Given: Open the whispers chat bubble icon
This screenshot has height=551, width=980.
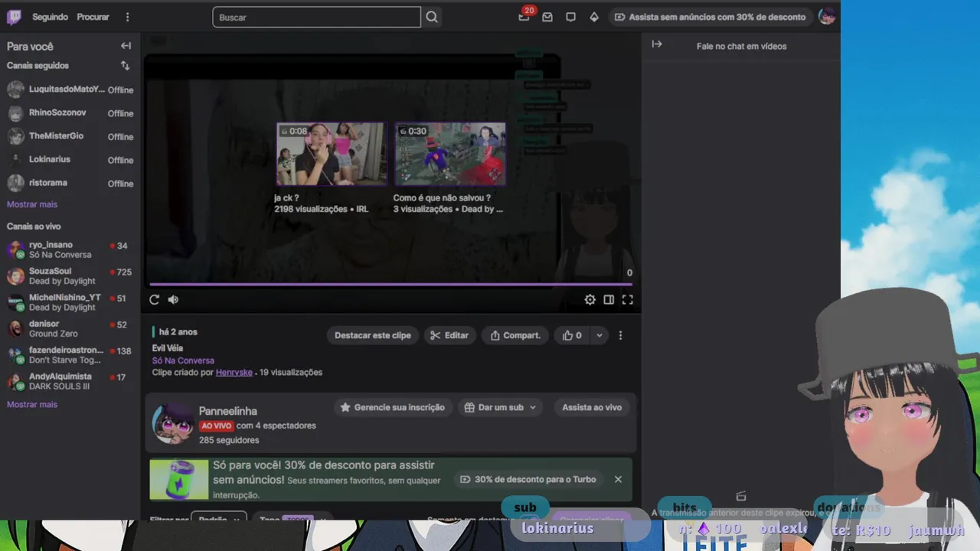Looking at the screenshot, I should [x=570, y=17].
